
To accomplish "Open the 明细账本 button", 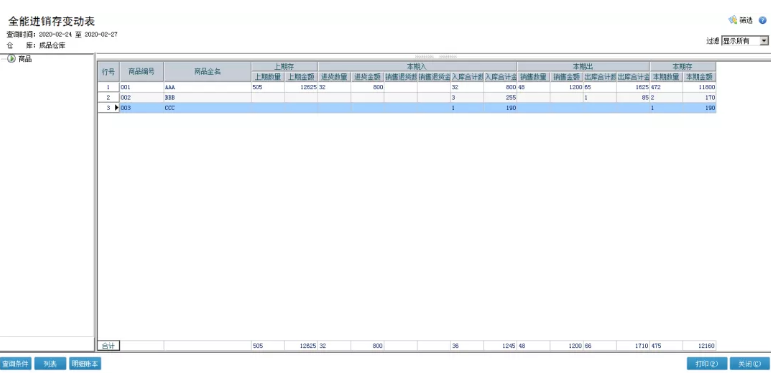I will (85, 364).
